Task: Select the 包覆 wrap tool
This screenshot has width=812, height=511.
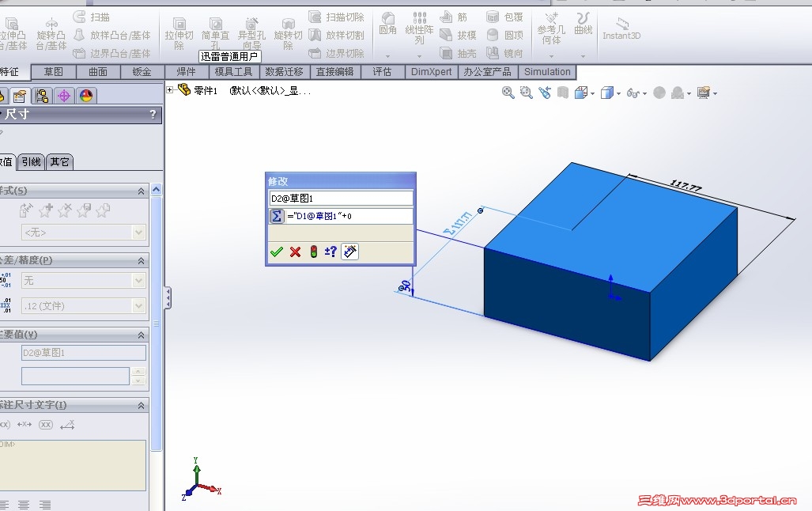Action: [x=505, y=17]
